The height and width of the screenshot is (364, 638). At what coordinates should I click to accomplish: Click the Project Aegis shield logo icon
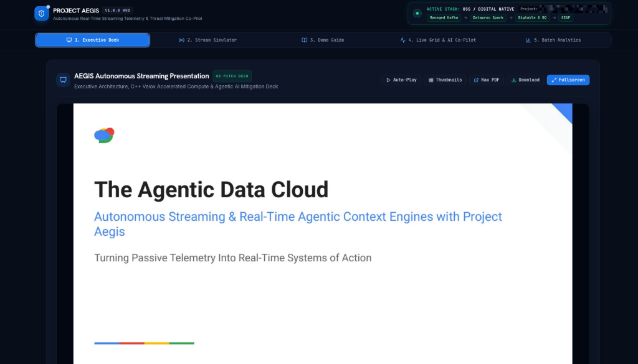click(42, 14)
